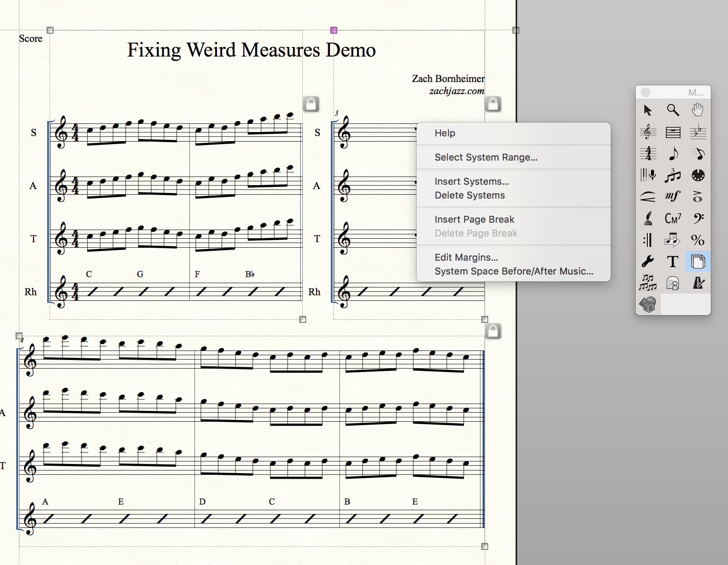The width and height of the screenshot is (728, 565).
Task: Activate the Tuplet tool
Action: click(673, 175)
